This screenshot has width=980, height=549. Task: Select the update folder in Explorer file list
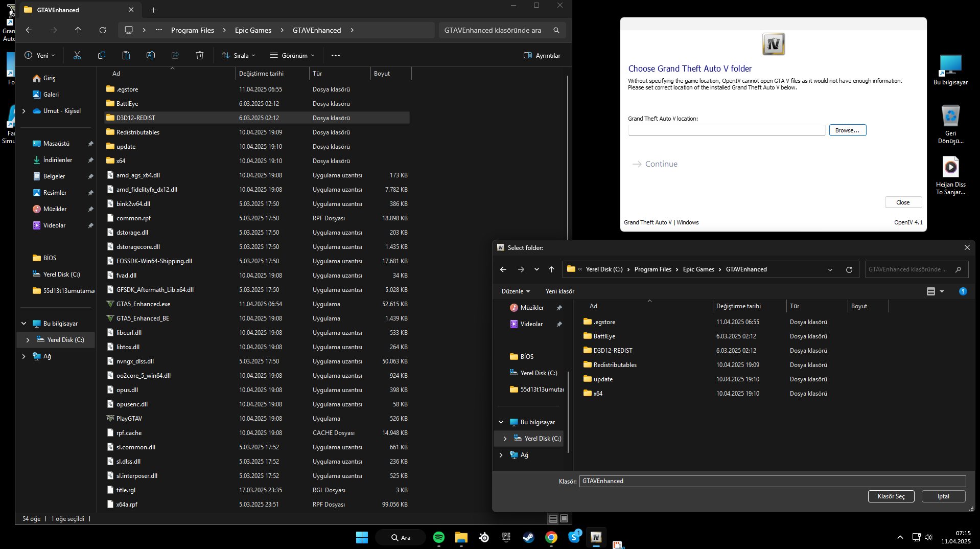pos(126,147)
